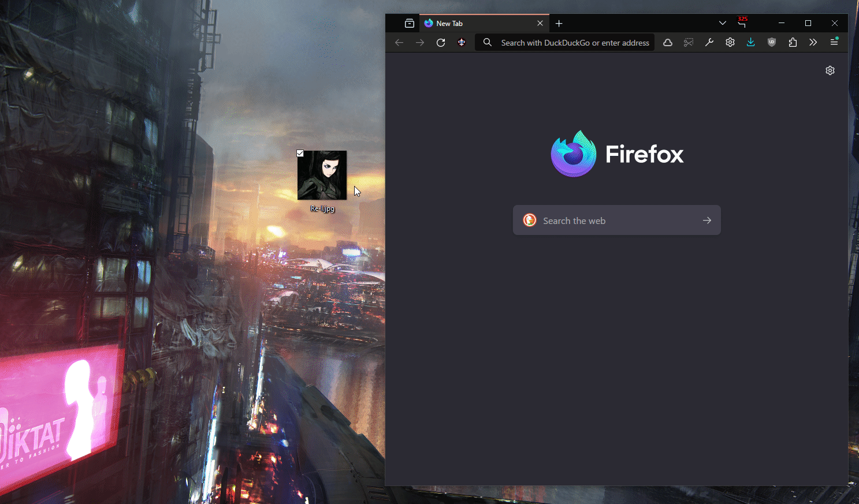The image size is (859, 504).
Task: Open Firefox View button left of tab
Action: pos(410,24)
